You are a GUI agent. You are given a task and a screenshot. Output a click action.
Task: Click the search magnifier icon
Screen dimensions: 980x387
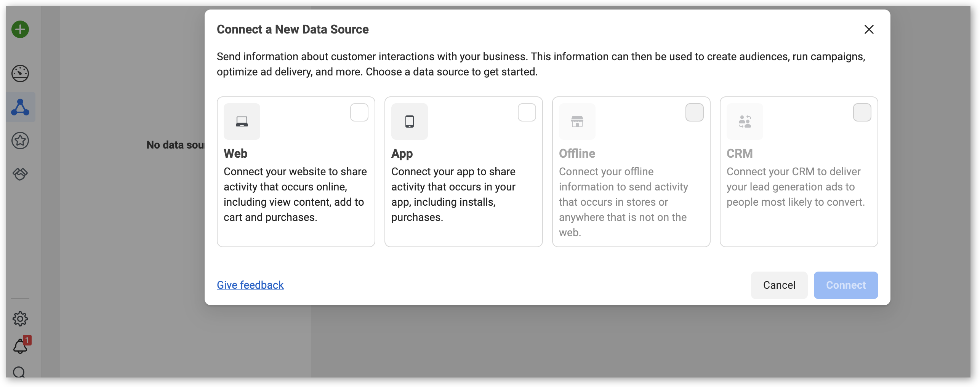(x=19, y=372)
